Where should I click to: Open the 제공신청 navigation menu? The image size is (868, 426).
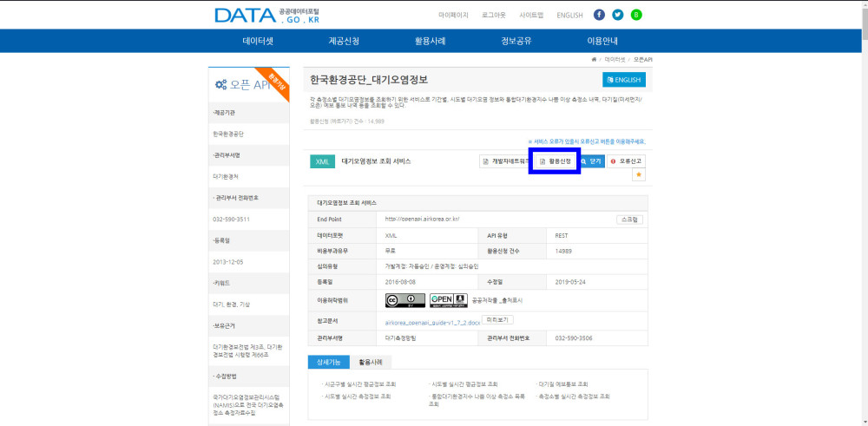[x=344, y=41]
